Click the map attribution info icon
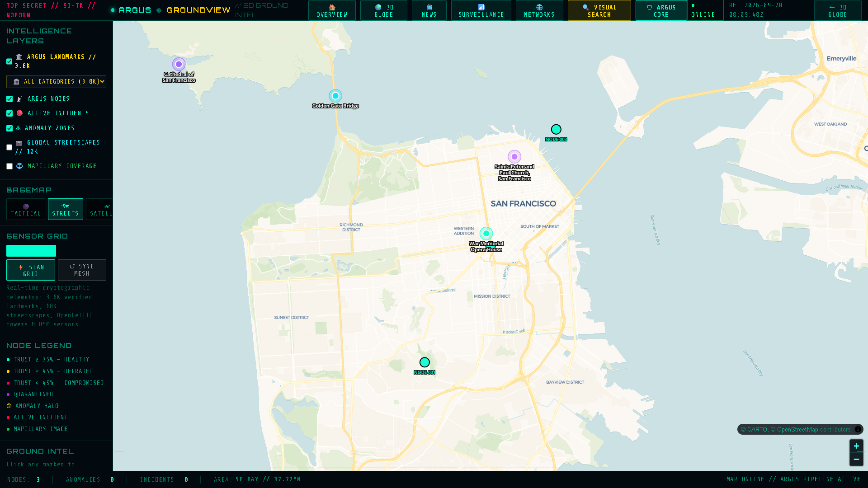This screenshot has height=488, width=868. tap(858, 429)
